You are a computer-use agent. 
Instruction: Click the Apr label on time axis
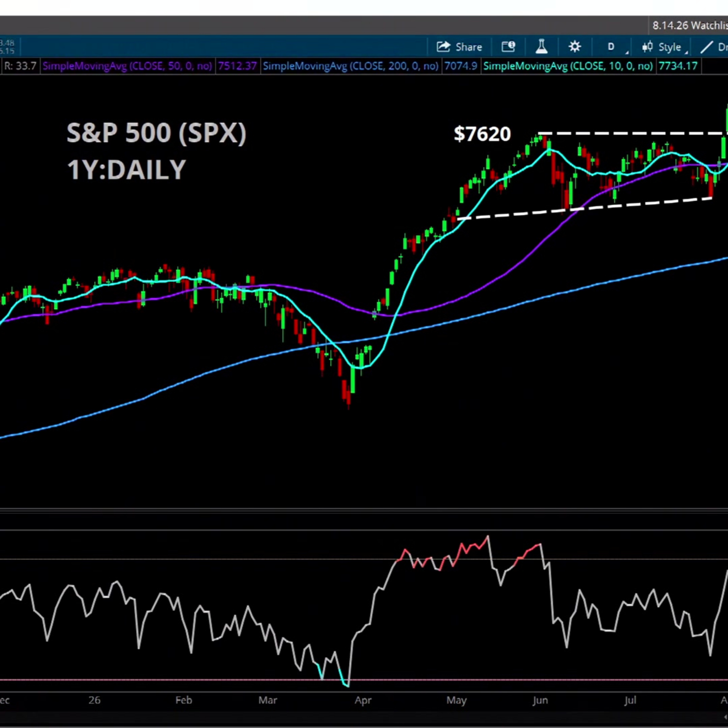point(363,700)
